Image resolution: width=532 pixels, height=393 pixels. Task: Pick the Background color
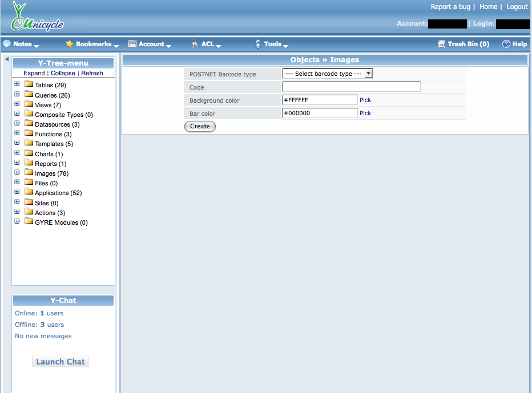[x=365, y=100]
